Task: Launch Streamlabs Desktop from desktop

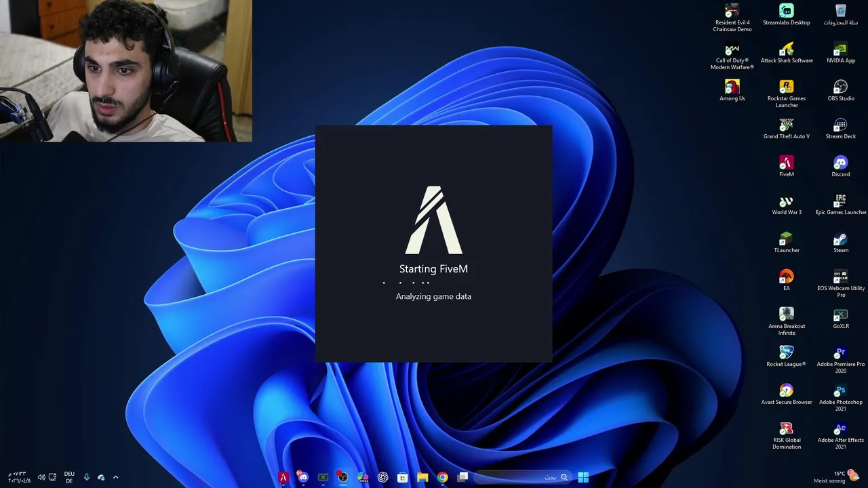Action: tap(786, 15)
